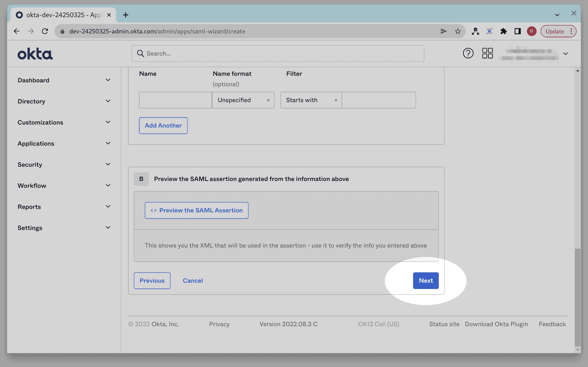Click the blue Next button
588x367 pixels.
pos(426,281)
